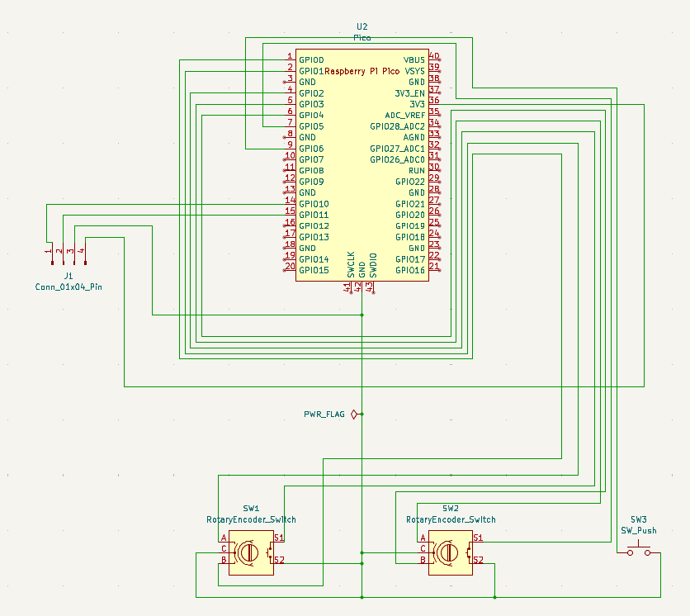Screen dimensions: 690x616
Task: Click the RotaryEncoder_Switch text above SW2
Action: [x=450, y=519]
